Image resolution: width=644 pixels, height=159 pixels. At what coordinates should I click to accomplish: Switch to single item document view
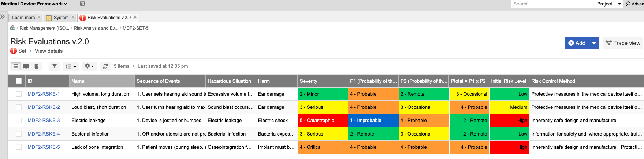pyautogui.click(x=37, y=66)
